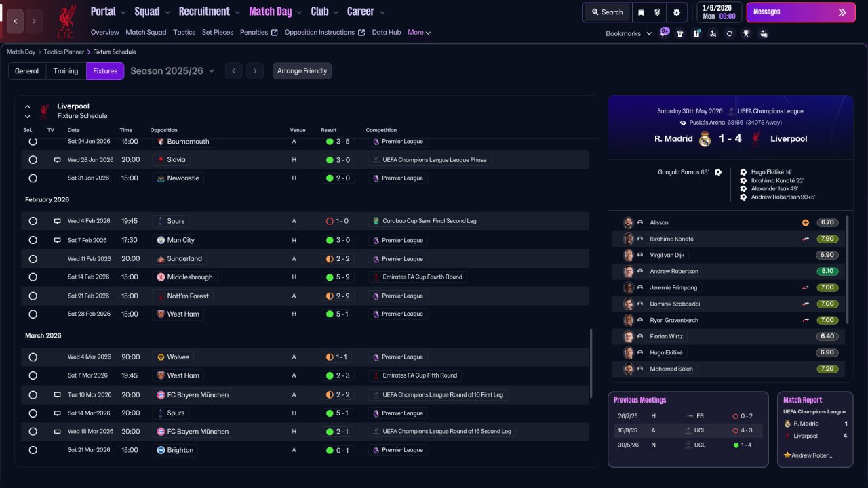Select the Man City fixture radio button

(33, 240)
